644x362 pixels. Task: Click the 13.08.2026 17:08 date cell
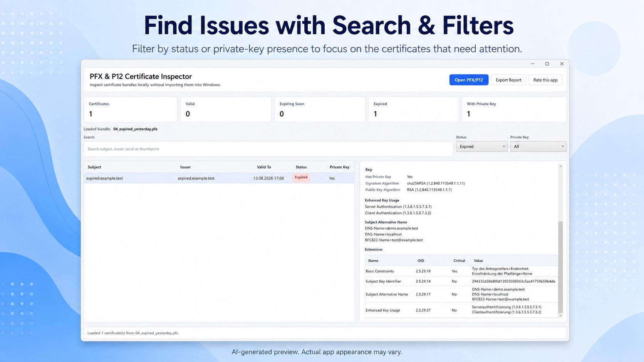(268, 178)
